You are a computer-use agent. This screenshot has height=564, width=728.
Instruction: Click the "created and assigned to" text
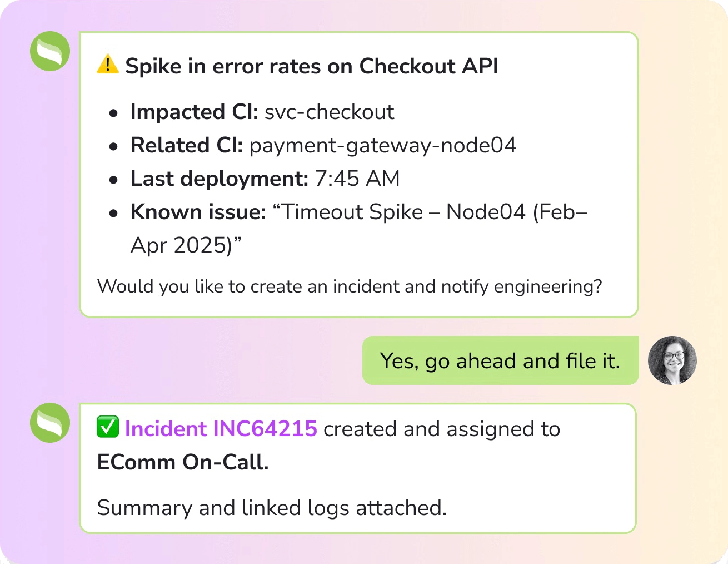(x=442, y=429)
